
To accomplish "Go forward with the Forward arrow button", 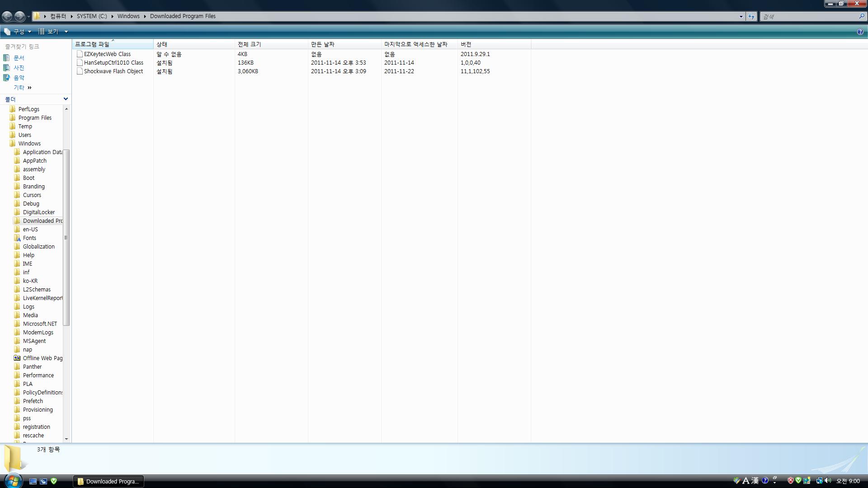I will [x=19, y=16].
